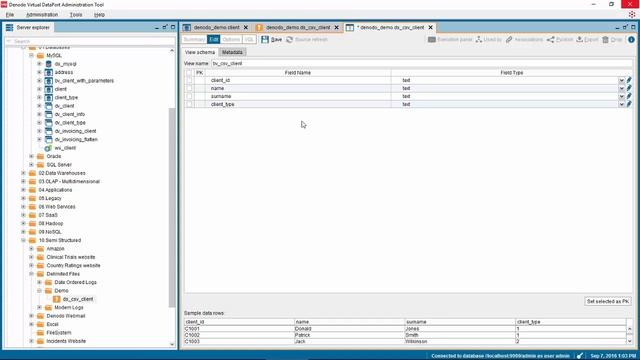Edit client_id field with pencil icon
The width and height of the screenshot is (640, 360).
(x=629, y=80)
